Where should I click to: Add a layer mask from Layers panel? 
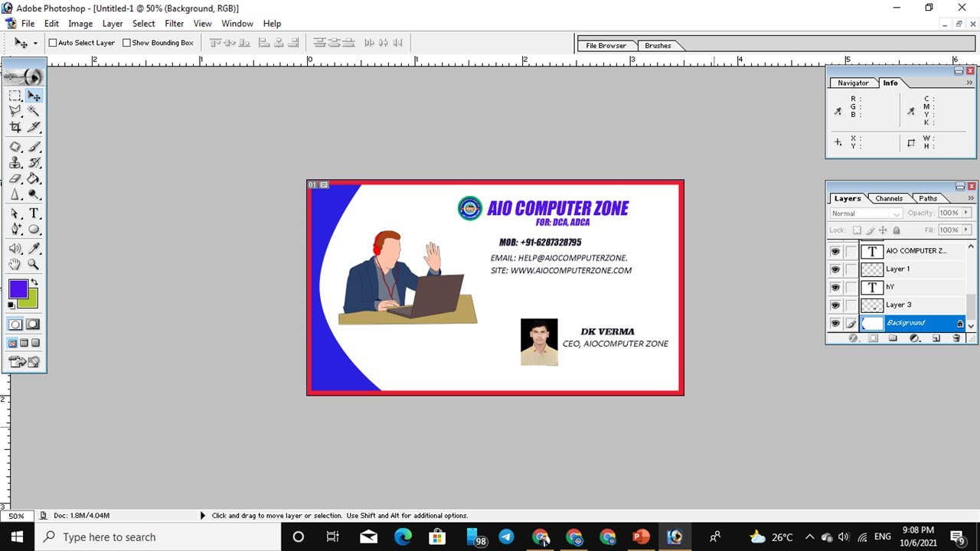click(874, 338)
